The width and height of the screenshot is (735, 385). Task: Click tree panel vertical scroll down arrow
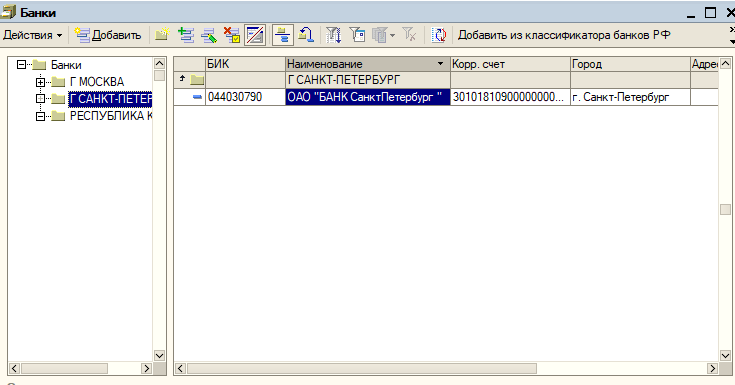(159, 355)
